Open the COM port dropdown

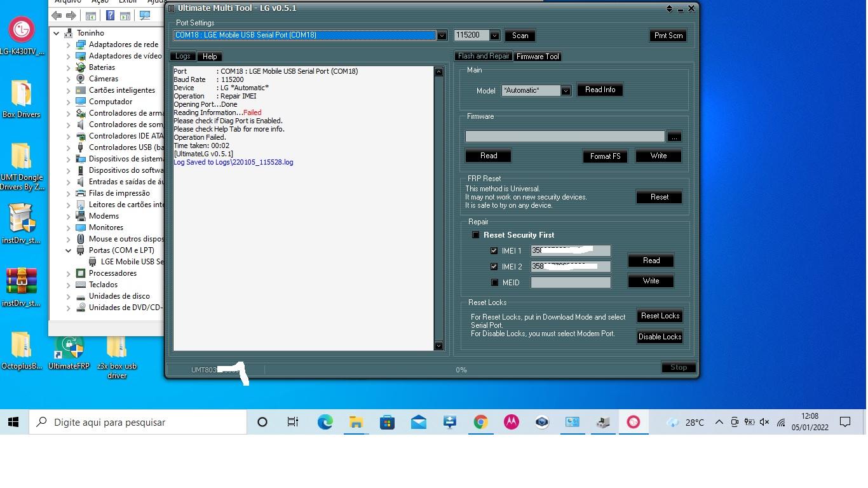[x=442, y=36]
